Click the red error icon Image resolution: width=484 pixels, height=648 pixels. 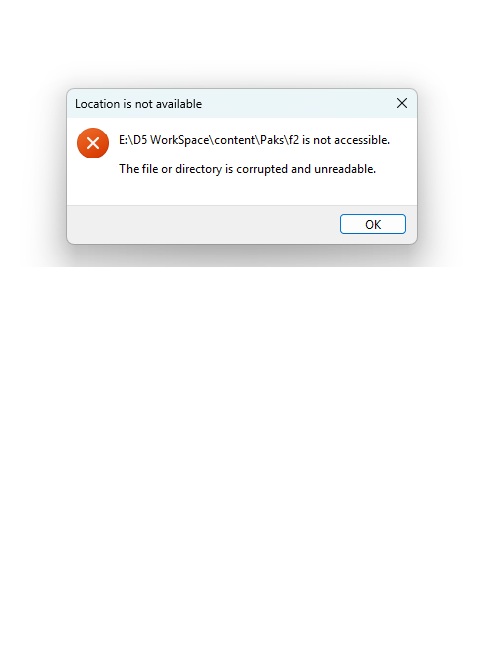coord(93,143)
